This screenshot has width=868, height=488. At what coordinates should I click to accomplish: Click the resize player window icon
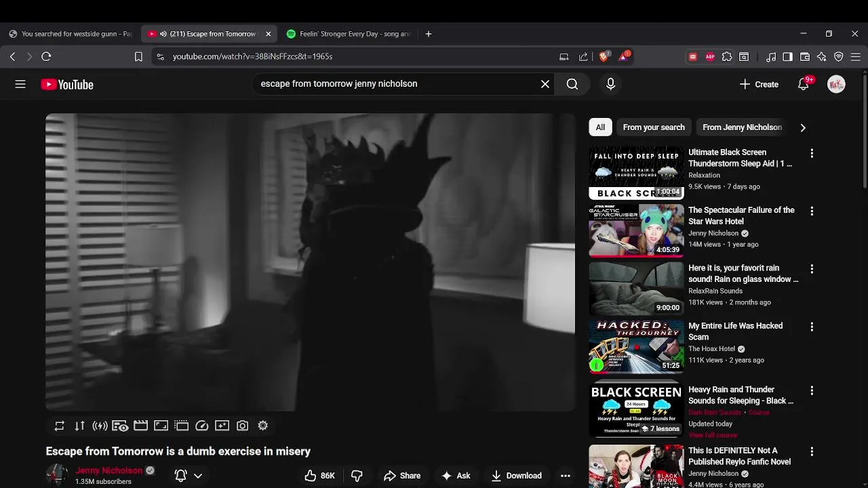pos(161,426)
